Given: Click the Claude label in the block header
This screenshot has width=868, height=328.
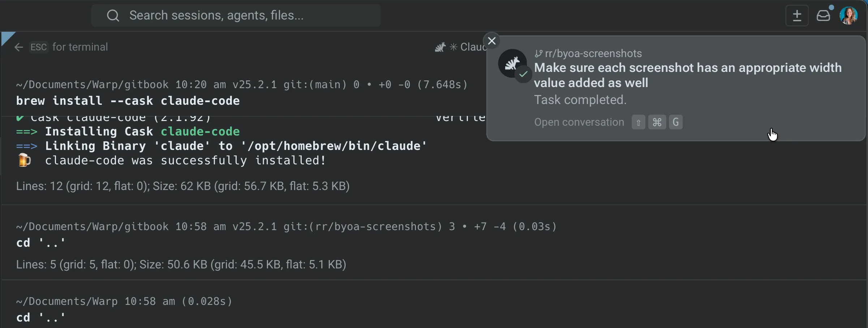Looking at the screenshot, I should tap(472, 47).
